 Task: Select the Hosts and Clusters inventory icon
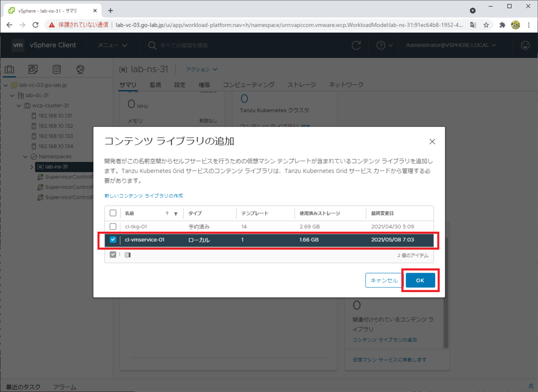(x=10, y=69)
